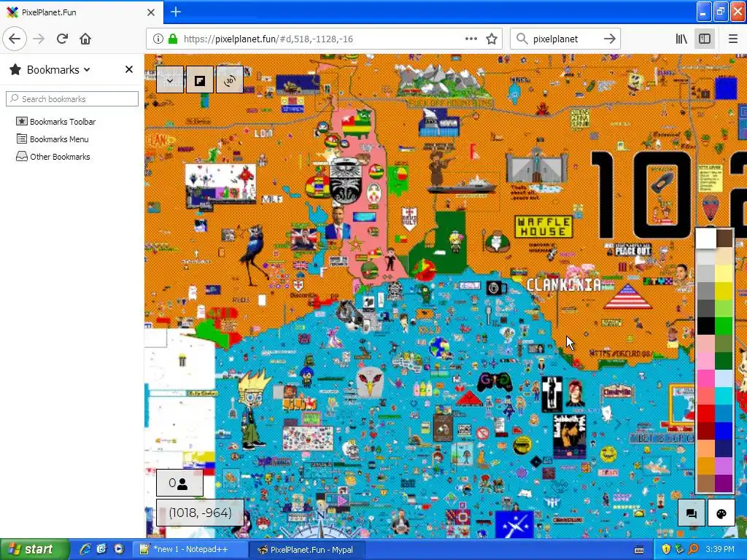The image size is (747, 560).
Task: Go back to the previous page
Action: coord(15,39)
